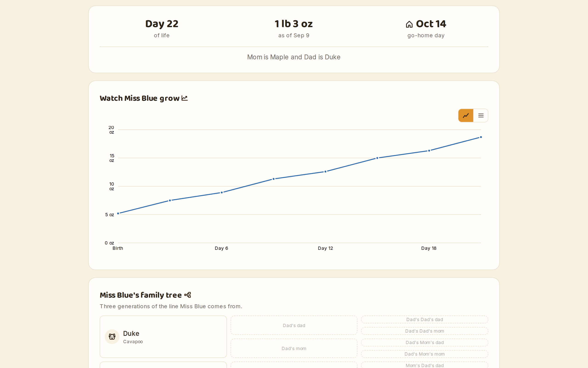This screenshot has width=588, height=368.
Task: Click the data point on the 15 oz gridline
Action: [377, 158]
